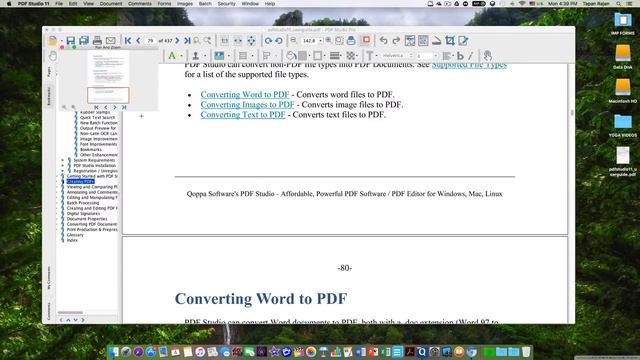Rotate the page clockwise
This screenshot has width=640, height=360.
pyautogui.click(x=268, y=40)
